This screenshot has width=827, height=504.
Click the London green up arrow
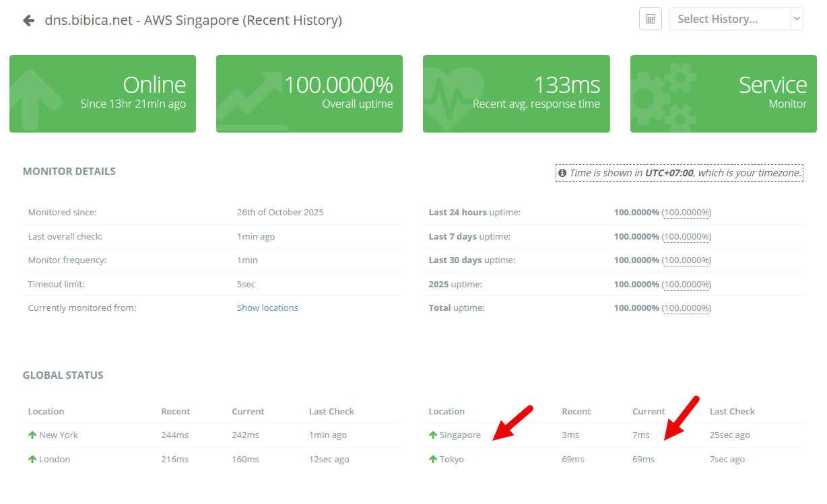32,460
